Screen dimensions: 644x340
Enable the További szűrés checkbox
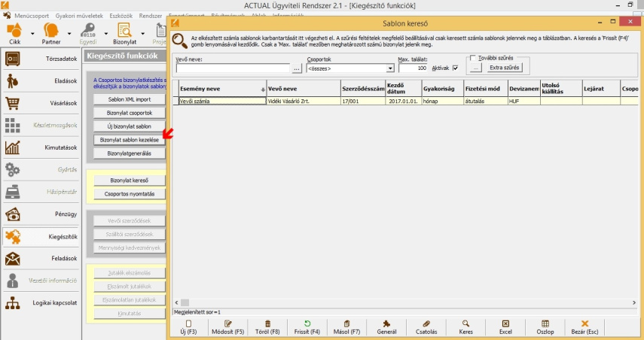[x=472, y=58]
